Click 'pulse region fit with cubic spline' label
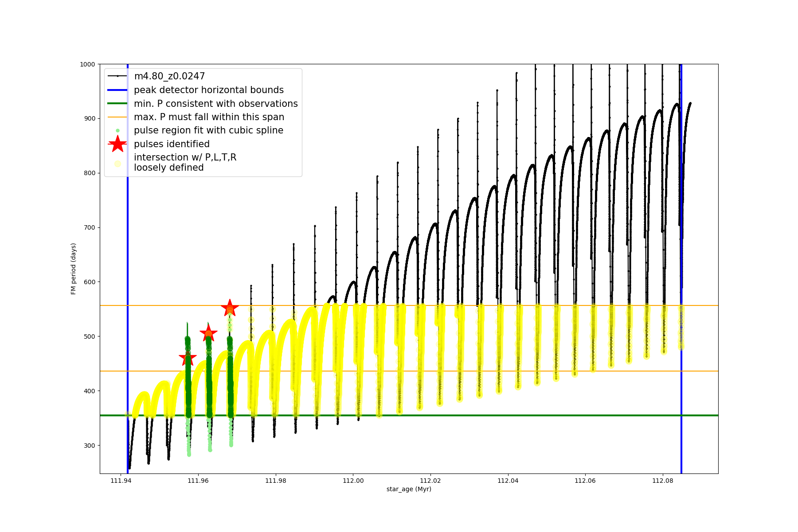798x532 pixels. 208,130
